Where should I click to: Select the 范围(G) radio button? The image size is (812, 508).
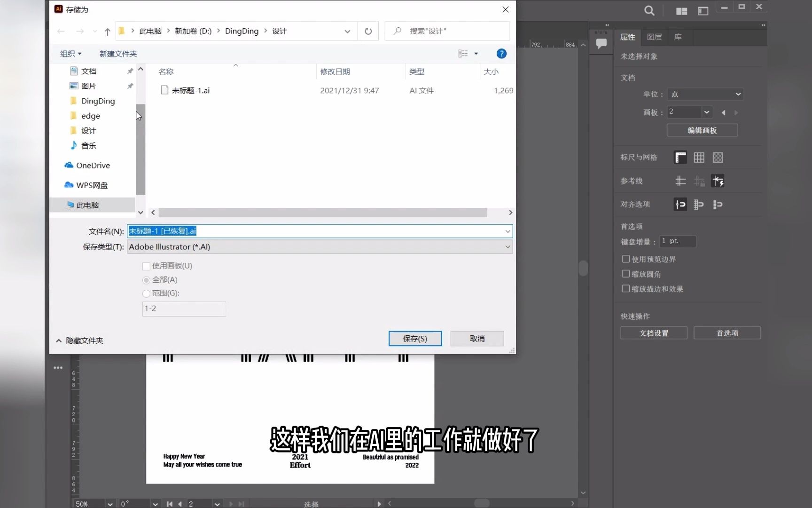click(x=146, y=293)
